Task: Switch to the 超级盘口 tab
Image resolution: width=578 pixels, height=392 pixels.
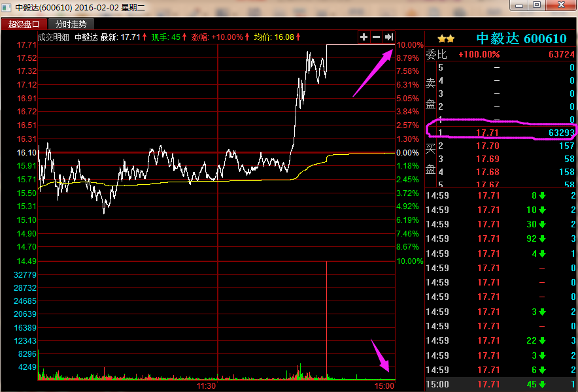Action: click(24, 24)
